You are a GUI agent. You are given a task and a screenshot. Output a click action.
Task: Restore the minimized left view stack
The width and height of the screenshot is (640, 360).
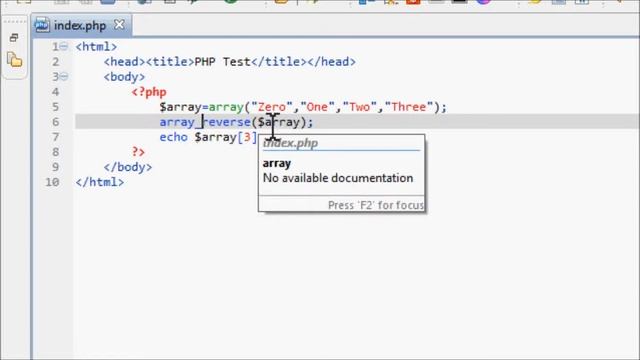point(14,38)
